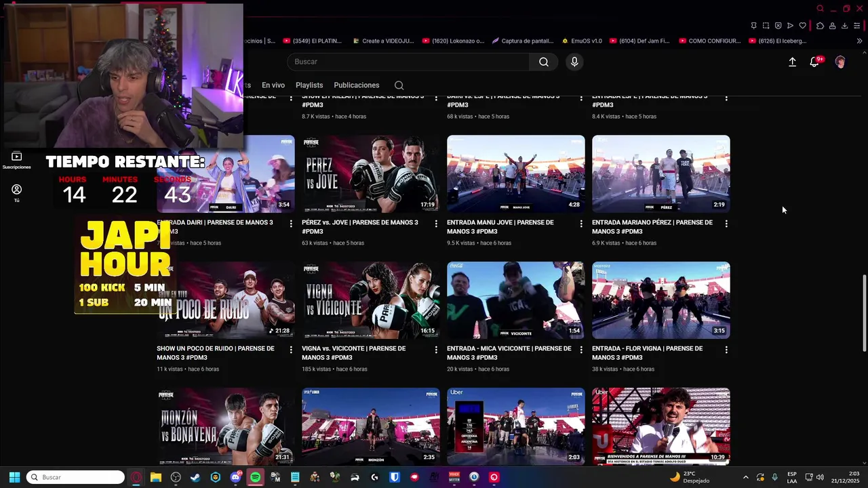868x488 pixels.
Task: Open Spotify from the taskbar
Action: [x=255, y=477]
